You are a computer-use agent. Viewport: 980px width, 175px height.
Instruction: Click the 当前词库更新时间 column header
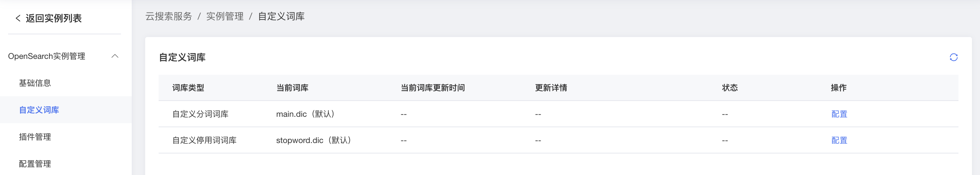pos(433,88)
